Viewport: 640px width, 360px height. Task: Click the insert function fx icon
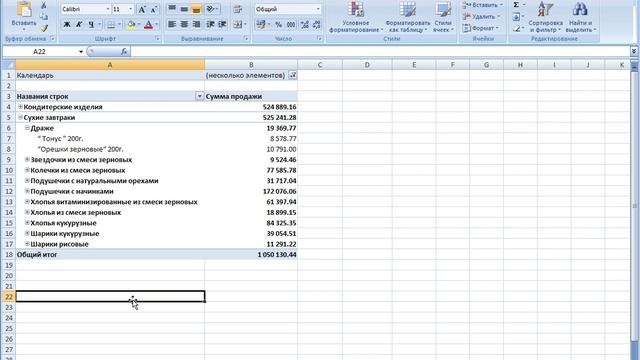[124, 51]
